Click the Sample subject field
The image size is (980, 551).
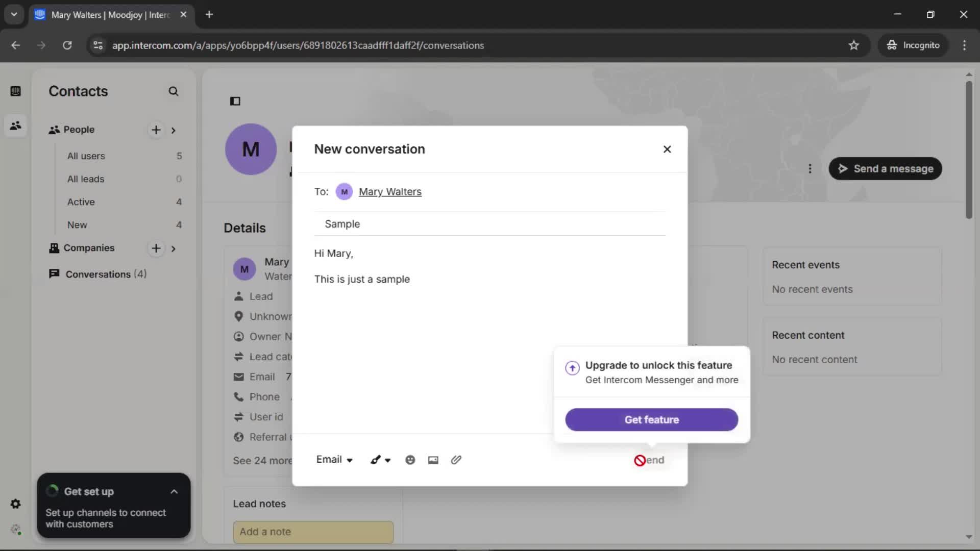point(490,224)
